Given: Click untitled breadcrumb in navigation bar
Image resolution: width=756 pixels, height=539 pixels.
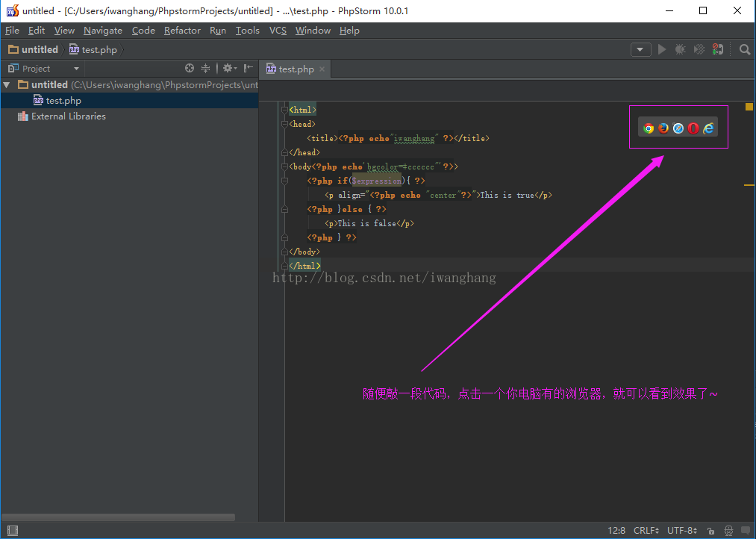Looking at the screenshot, I should pyautogui.click(x=40, y=49).
